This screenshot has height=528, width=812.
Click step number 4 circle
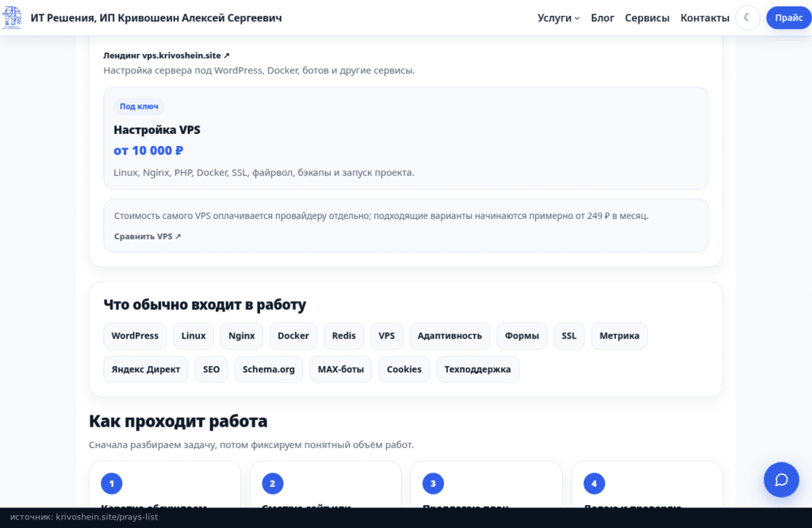point(594,484)
